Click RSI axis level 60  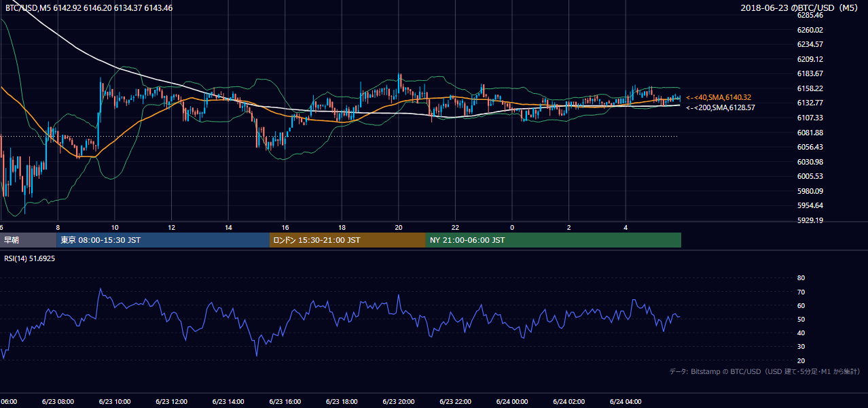801,305
